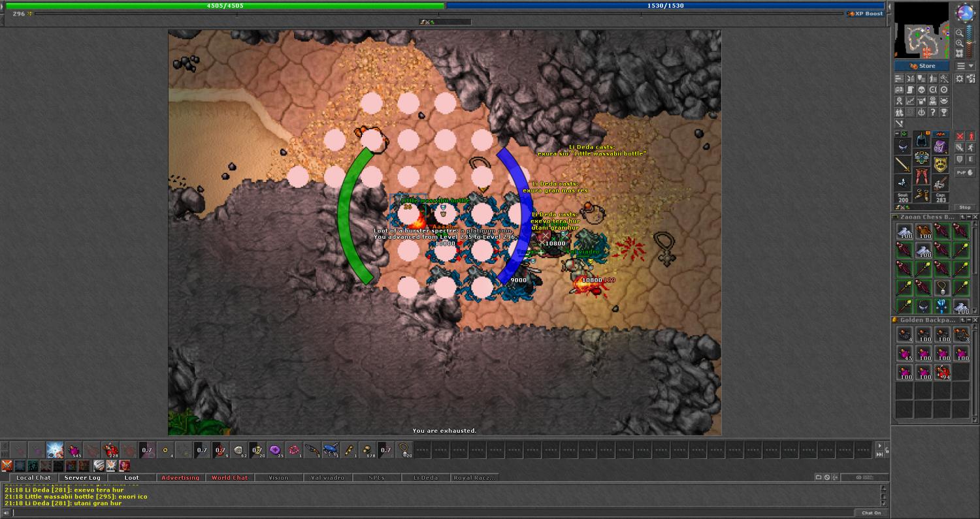The height and width of the screenshot is (519, 980).
Task: Open the Advertising chat tab
Action: [x=180, y=478]
